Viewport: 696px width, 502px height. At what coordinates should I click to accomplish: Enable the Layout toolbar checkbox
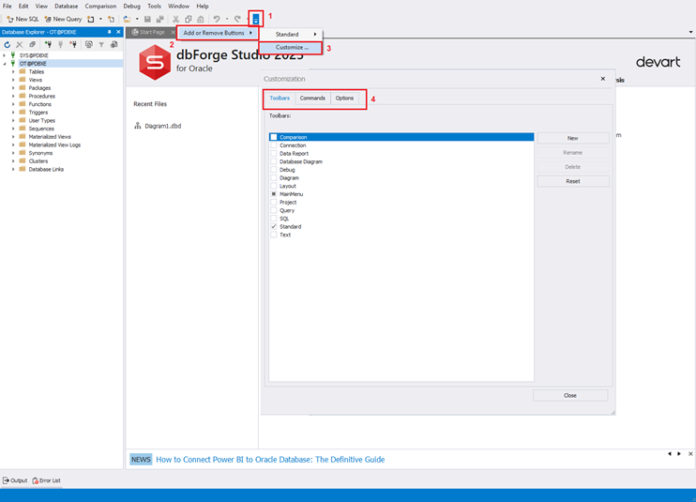(x=274, y=186)
